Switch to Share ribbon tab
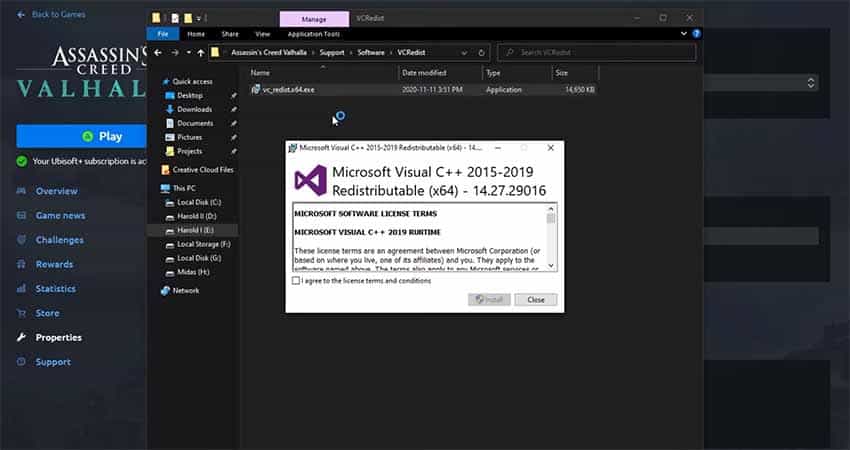Screen dimensions: 850x450 click(230, 34)
